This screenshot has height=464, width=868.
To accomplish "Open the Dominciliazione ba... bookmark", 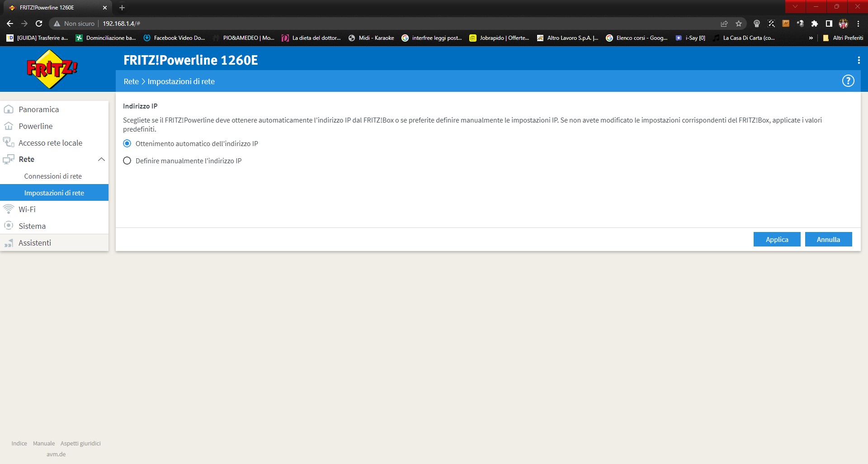I will tap(106, 38).
